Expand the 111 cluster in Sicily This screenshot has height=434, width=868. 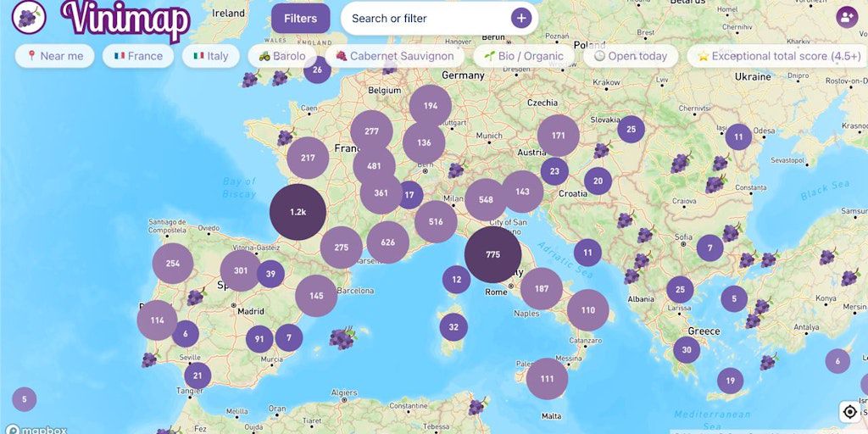tap(547, 379)
